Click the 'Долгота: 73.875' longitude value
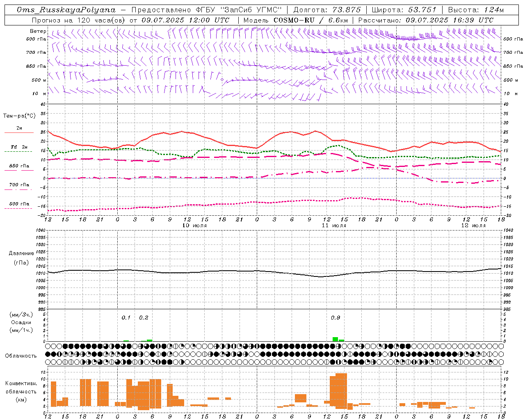This screenshot has width=525, height=420. pyautogui.click(x=327, y=10)
